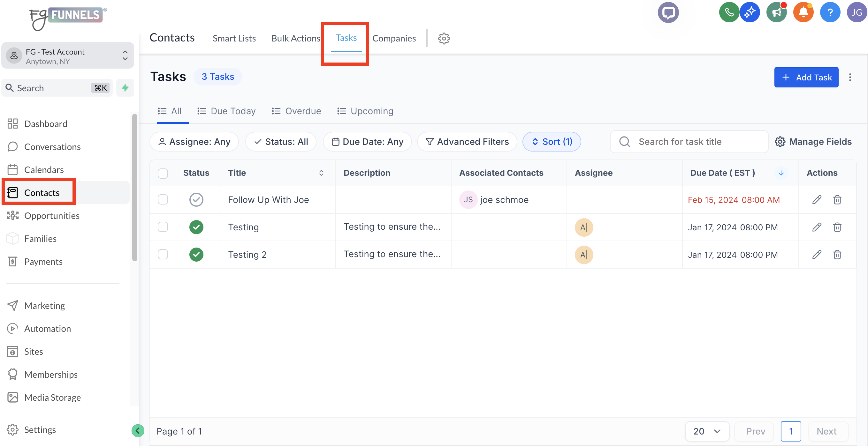This screenshot has height=446, width=868.
Task: Delete the Testing 2 task
Action: (x=837, y=255)
